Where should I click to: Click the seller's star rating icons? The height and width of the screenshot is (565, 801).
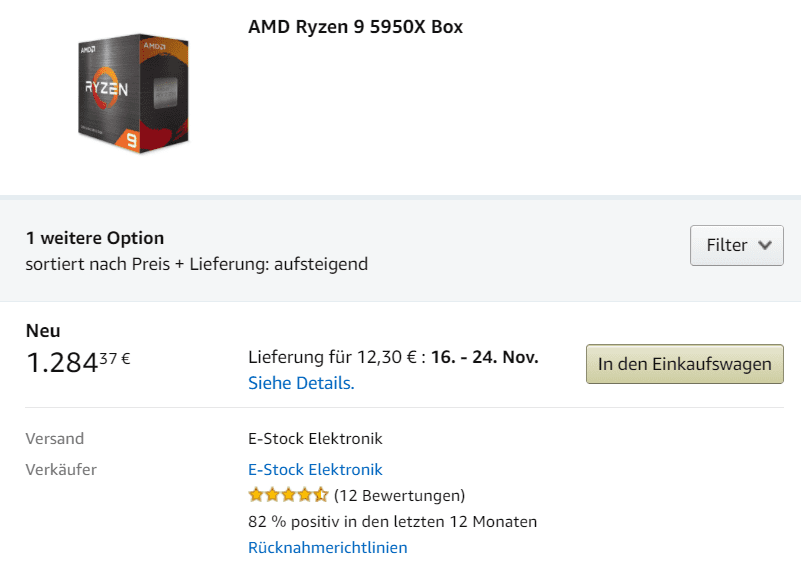click(x=288, y=495)
